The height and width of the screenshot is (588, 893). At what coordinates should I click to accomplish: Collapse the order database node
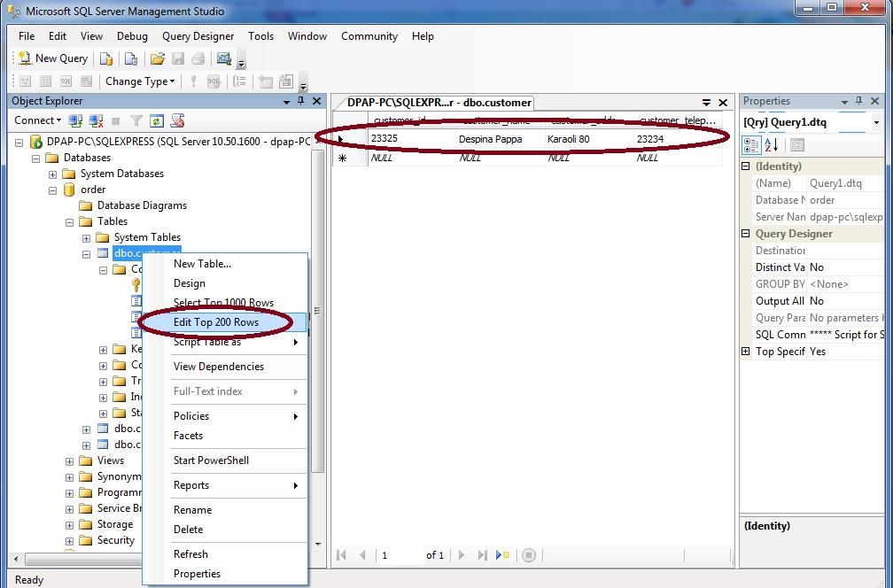click(x=52, y=190)
